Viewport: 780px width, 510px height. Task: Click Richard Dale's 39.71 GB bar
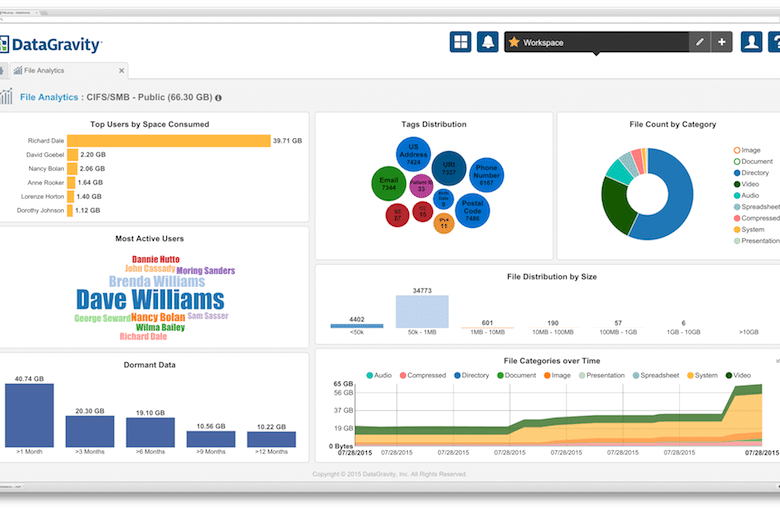point(169,141)
